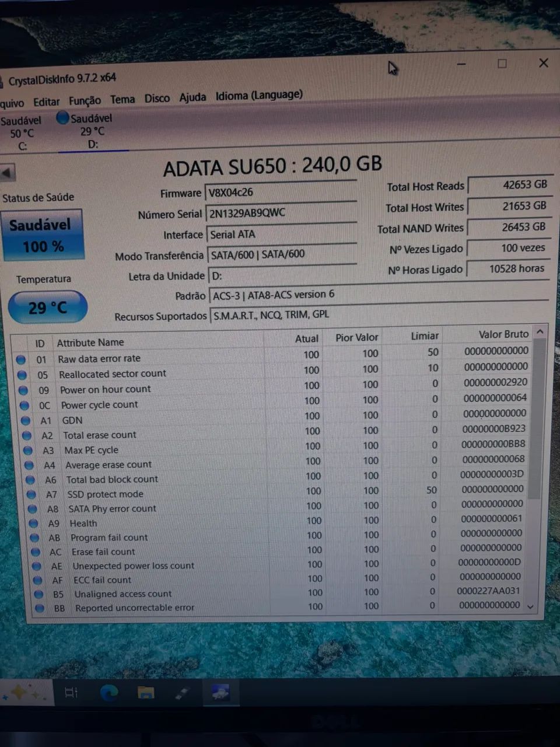Click the CrystalDiskInfo taskbar icon
560x747 pixels.
coord(220,693)
